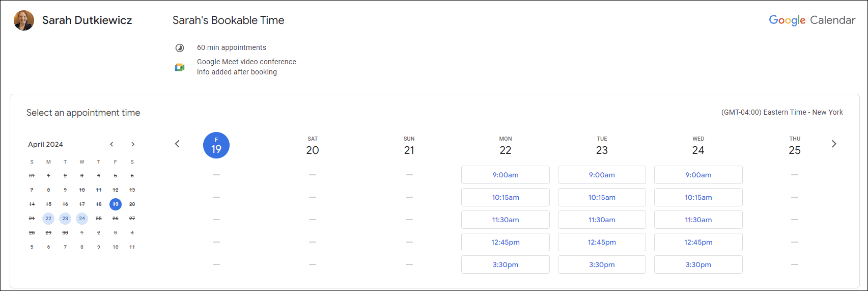Click April 26 in the mini calendar
This screenshot has height=291, width=868.
coord(116,219)
